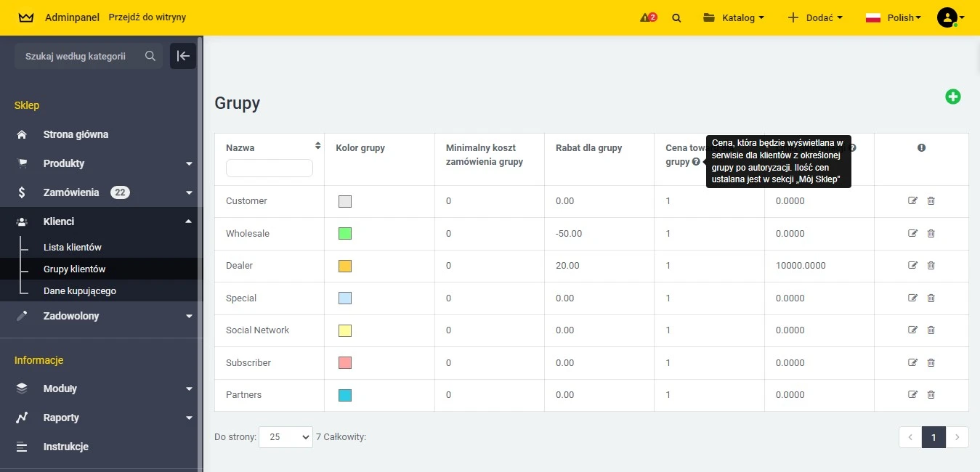Edit the Partners group row

point(912,394)
